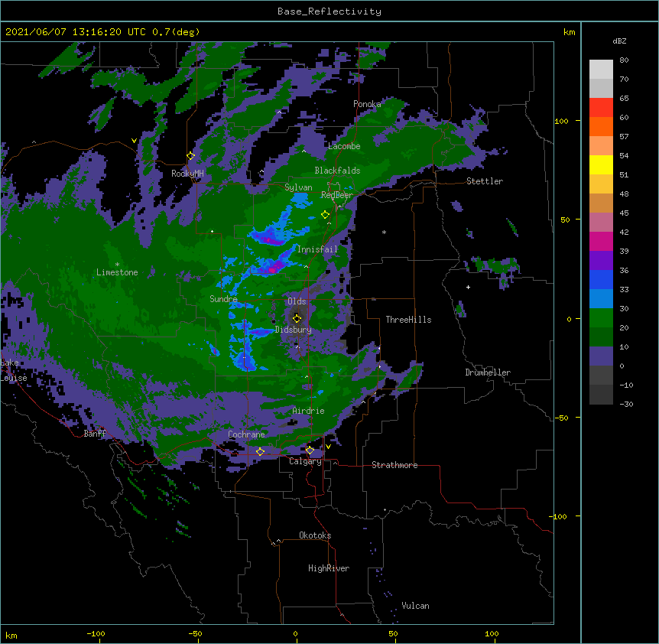
Task: Click the Strathmore city label
Action: tap(394, 465)
